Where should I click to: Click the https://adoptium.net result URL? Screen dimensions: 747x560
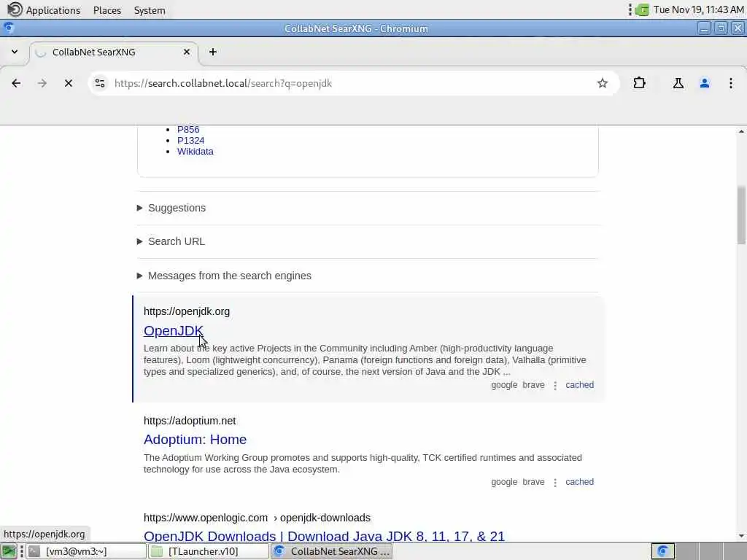[x=190, y=421]
